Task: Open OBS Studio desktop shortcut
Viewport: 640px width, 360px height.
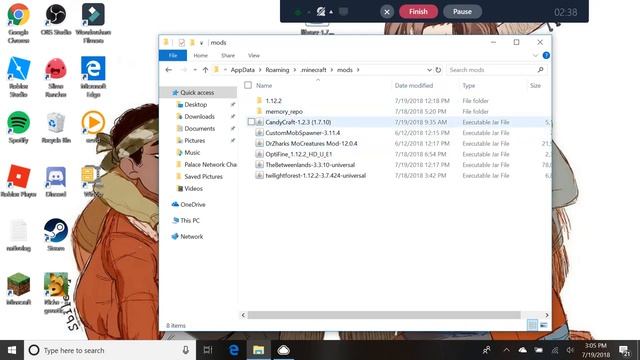Action: [56, 20]
